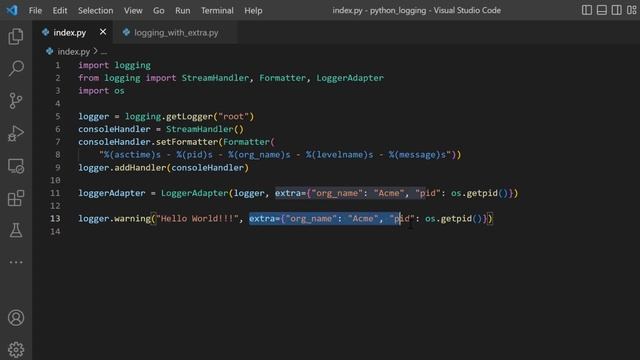The height and width of the screenshot is (360, 640).
Task: Click 'addHandler' on line 9
Action: point(140,168)
